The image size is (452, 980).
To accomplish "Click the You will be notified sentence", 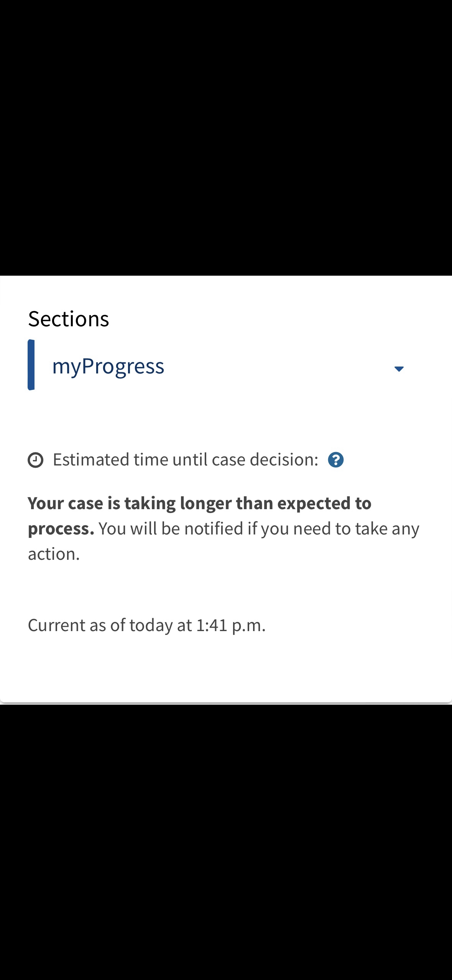I will pyautogui.click(x=224, y=541).
